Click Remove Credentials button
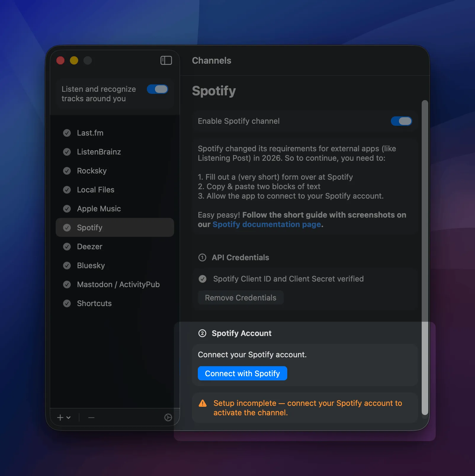 tap(241, 297)
